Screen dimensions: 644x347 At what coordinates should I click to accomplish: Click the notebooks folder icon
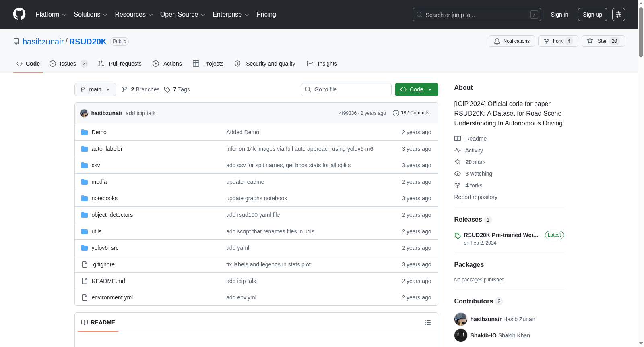(85, 198)
